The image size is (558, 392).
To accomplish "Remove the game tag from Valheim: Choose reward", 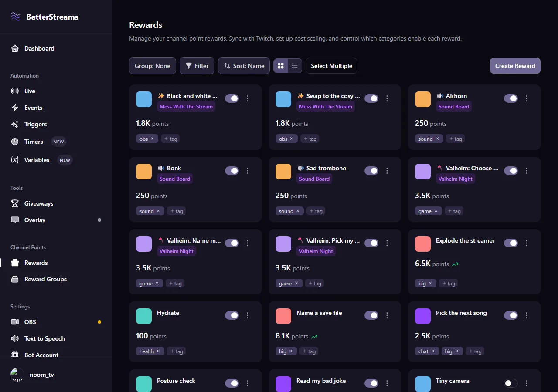I will [436, 211].
